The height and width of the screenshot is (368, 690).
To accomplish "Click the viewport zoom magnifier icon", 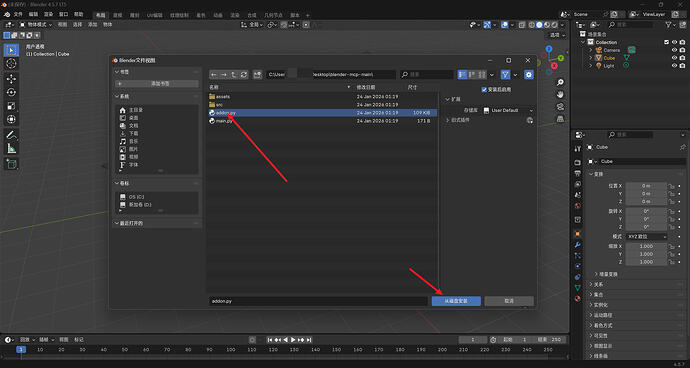I will pos(560,82).
